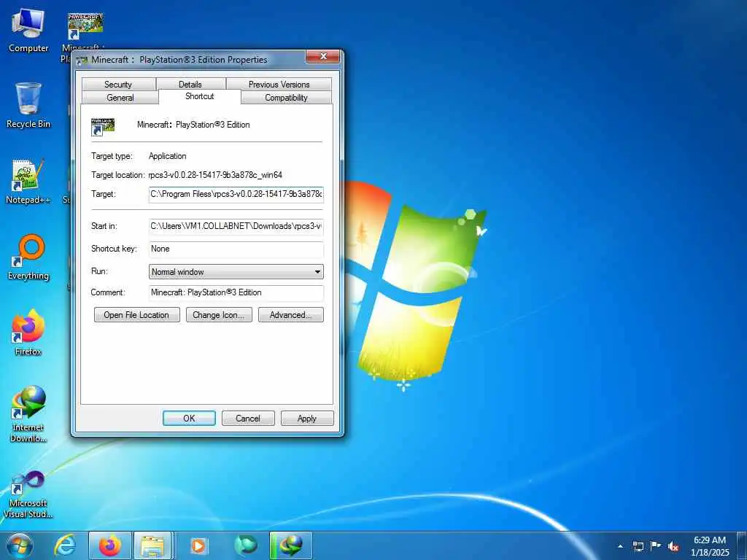Dismiss the dialog with Cancel
The width and height of the screenshot is (747, 560).
(248, 418)
